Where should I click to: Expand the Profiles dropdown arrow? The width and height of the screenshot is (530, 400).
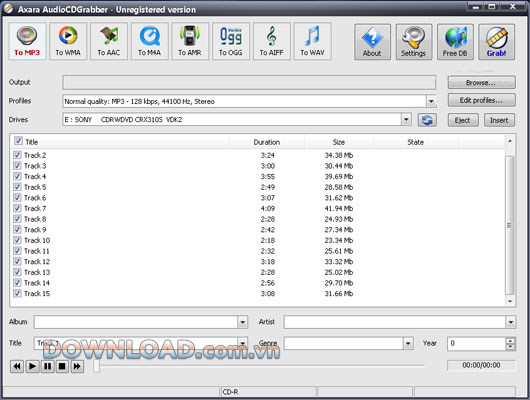pos(431,101)
